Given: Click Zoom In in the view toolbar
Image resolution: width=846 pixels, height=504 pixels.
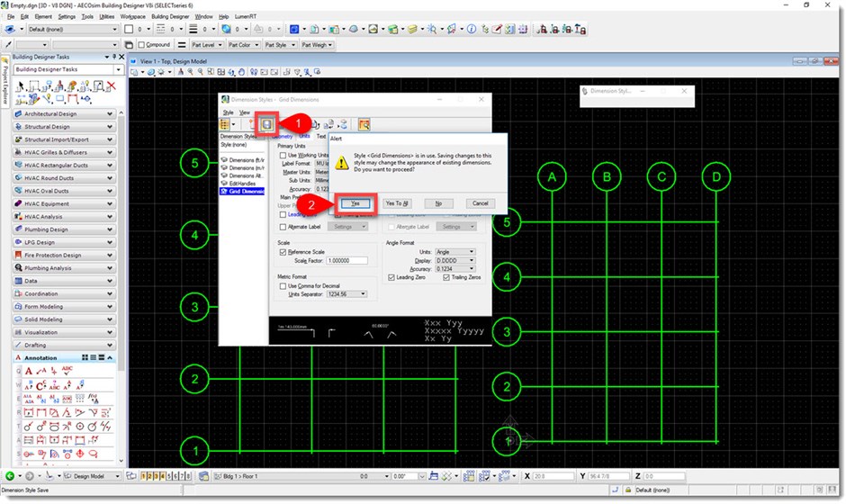Looking at the screenshot, I should coord(191,72).
